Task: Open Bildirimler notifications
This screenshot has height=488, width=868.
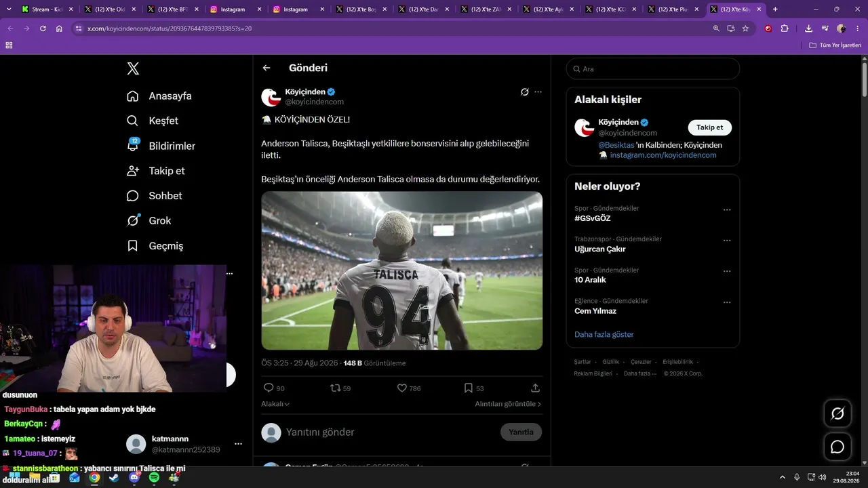Action: (161, 146)
